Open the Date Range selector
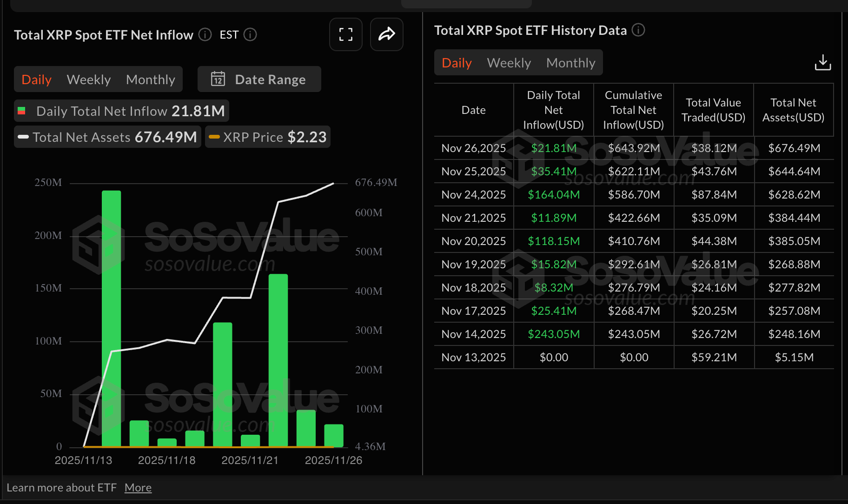The image size is (848, 504). [259, 79]
